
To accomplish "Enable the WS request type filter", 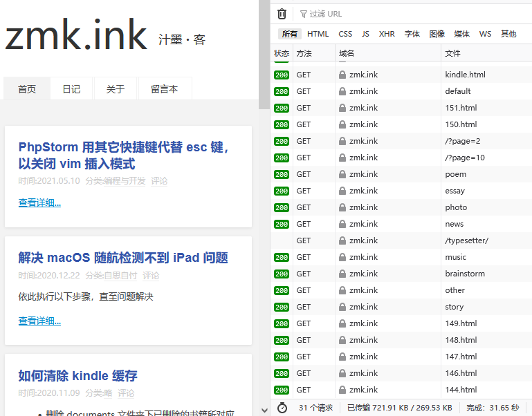I will pyautogui.click(x=485, y=34).
